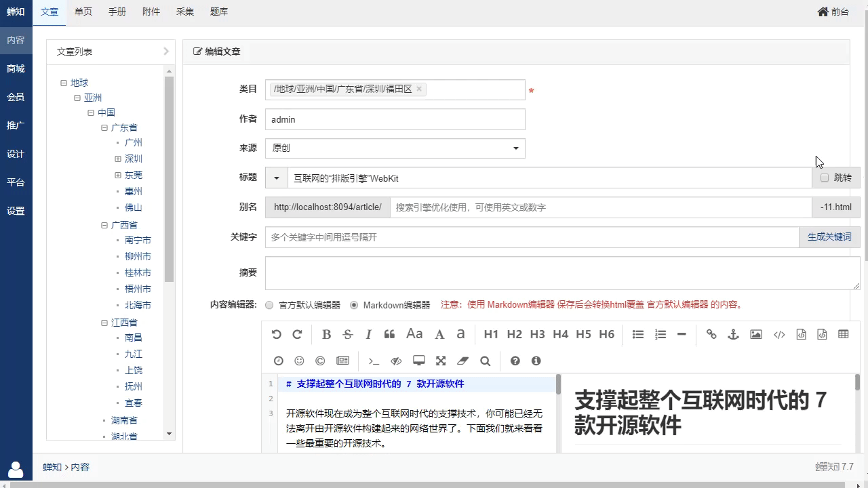
Task: Click the undo icon in editor toolbar
Action: pyautogui.click(x=276, y=334)
